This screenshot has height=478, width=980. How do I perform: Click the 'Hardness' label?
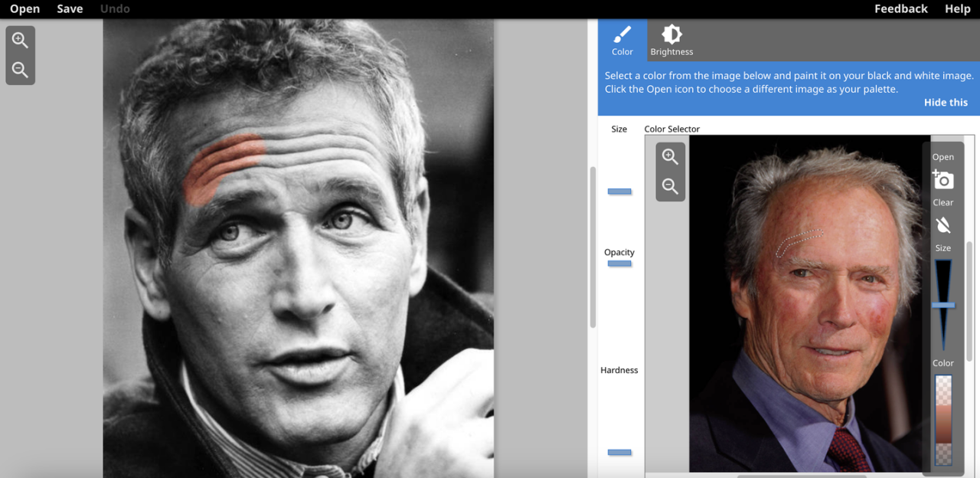pyautogui.click(x=619, y=370)
